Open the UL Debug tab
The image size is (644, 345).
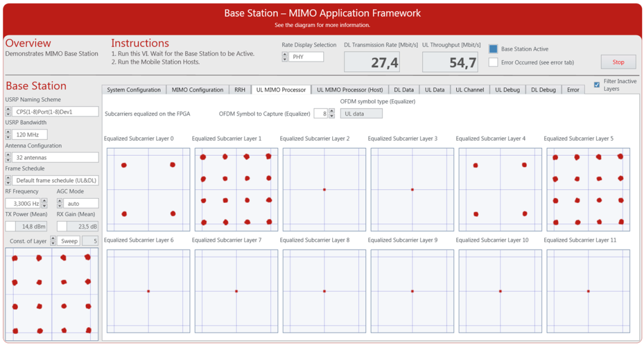click(x=507, y=90)
